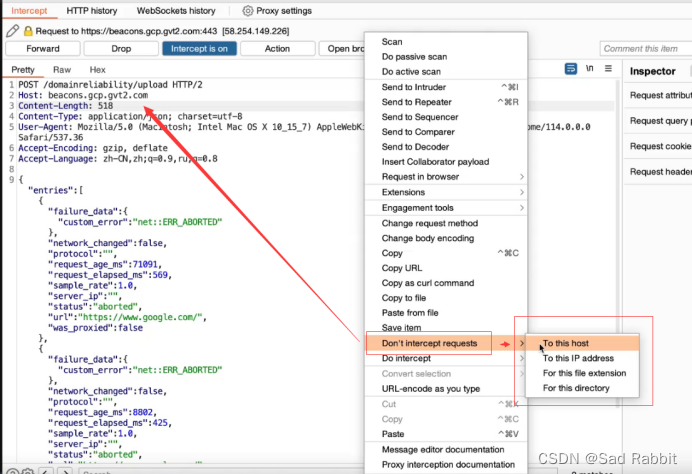Open Message editor documentation
This screenshot has height=474, width=692.
(x=446, y=449)
